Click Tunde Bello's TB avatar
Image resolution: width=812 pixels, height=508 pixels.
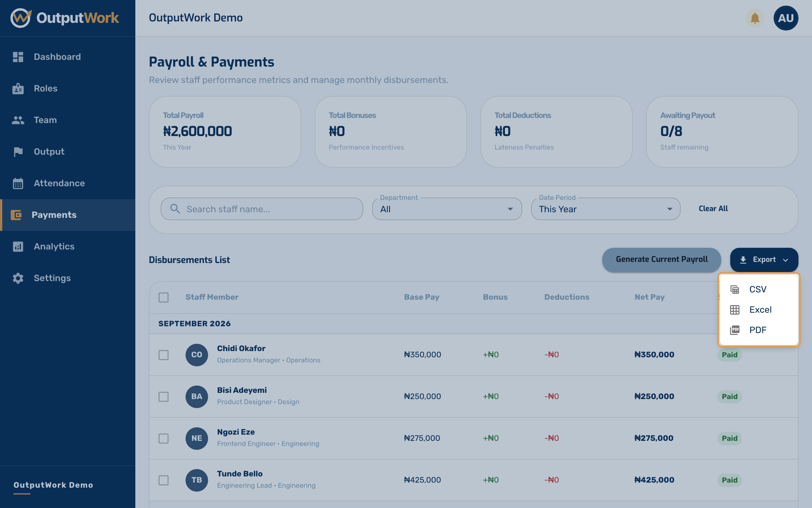pos(197,480)
